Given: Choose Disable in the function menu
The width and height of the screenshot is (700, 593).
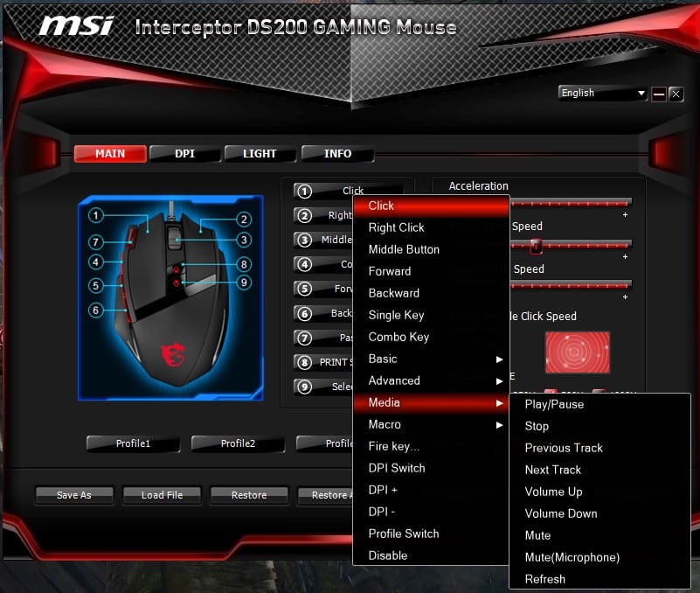Looking at the screenshot, I should (431, 555).
